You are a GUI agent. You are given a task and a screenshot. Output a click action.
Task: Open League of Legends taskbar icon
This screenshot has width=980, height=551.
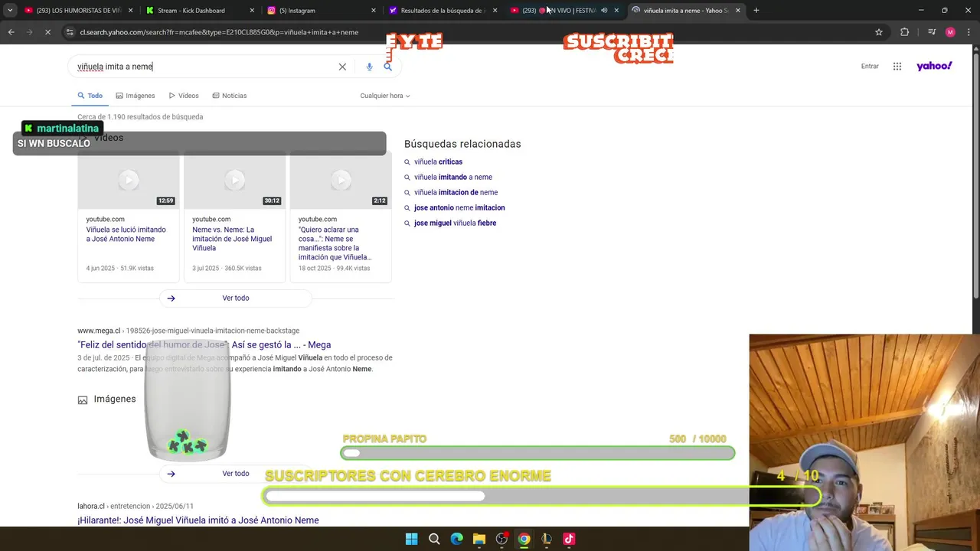[x=547, y=539]
